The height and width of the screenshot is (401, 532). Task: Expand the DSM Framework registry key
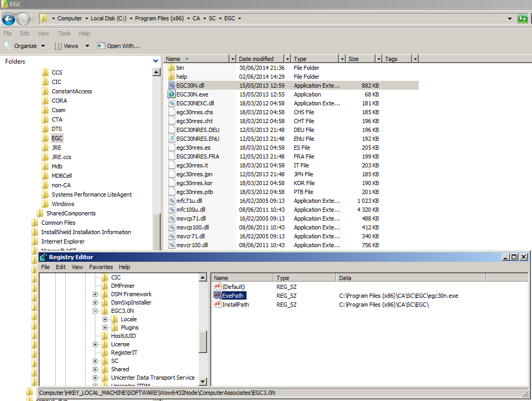pos(95,294)
